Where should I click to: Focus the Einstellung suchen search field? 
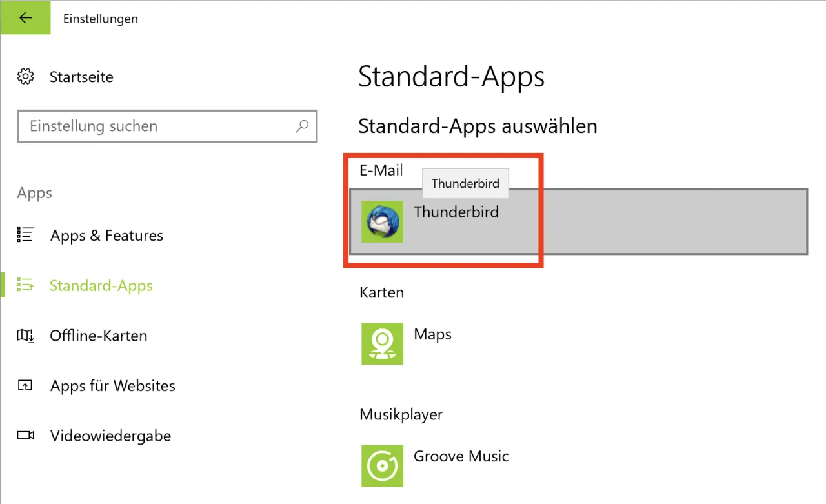[x=167, y=126]
